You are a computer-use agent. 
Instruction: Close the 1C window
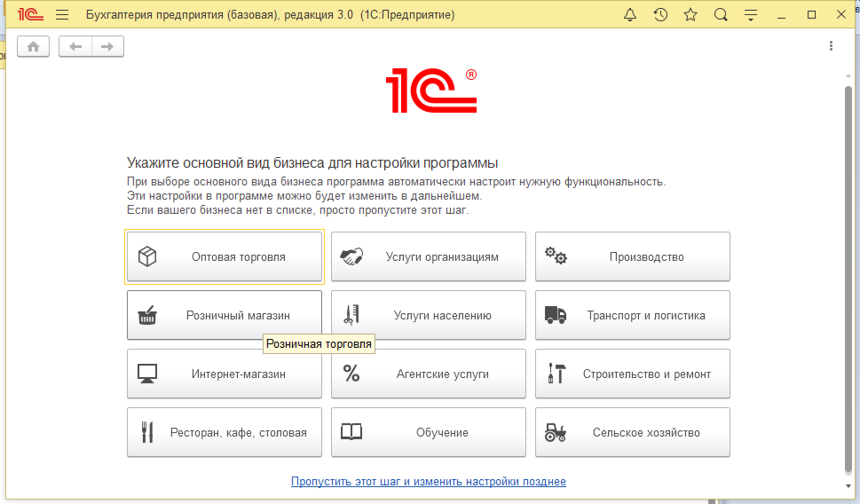841,15
